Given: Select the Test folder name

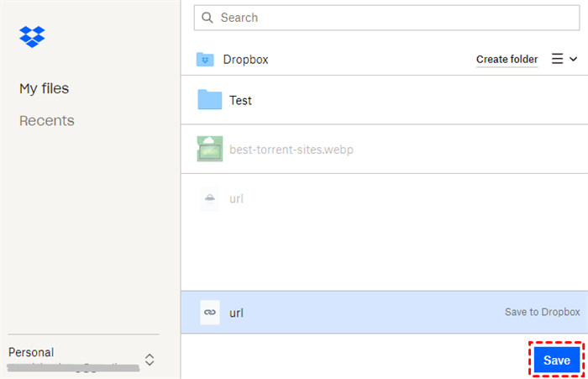Looking at the screenshot, I should tap(240, 101).
